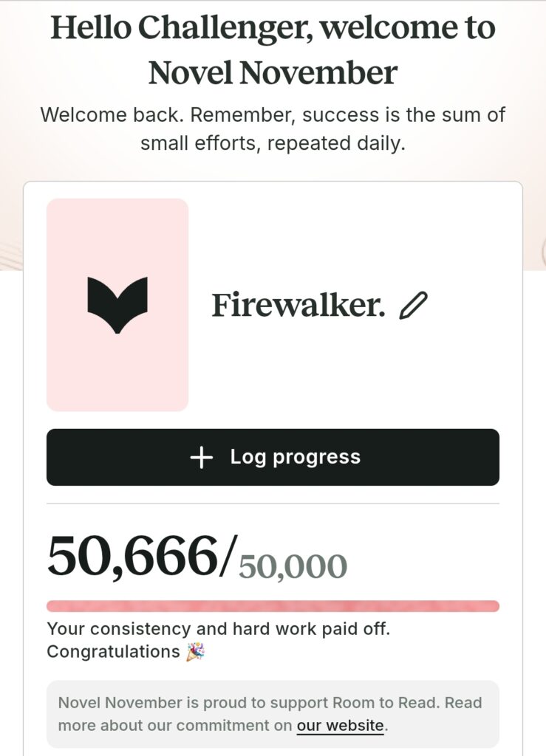Click the pink word count progress bar
Image resolution: width=546 pixels, height=756 pixels.
[x=273, y=606]
